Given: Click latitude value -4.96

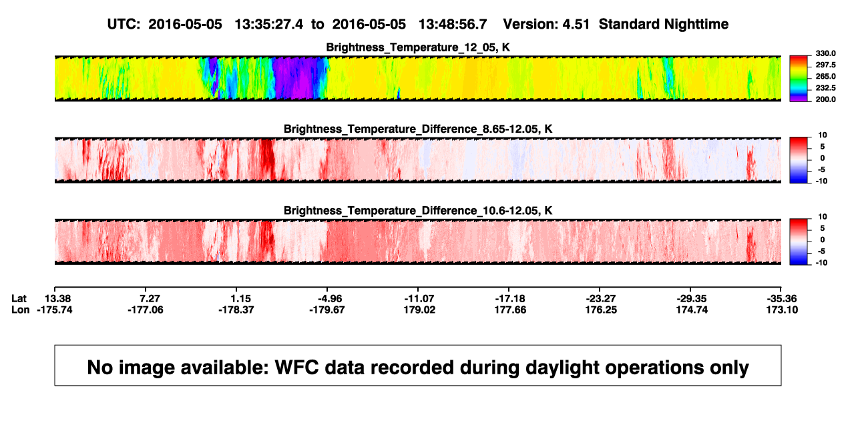Looking at the screenshot, I should [329, 298].
